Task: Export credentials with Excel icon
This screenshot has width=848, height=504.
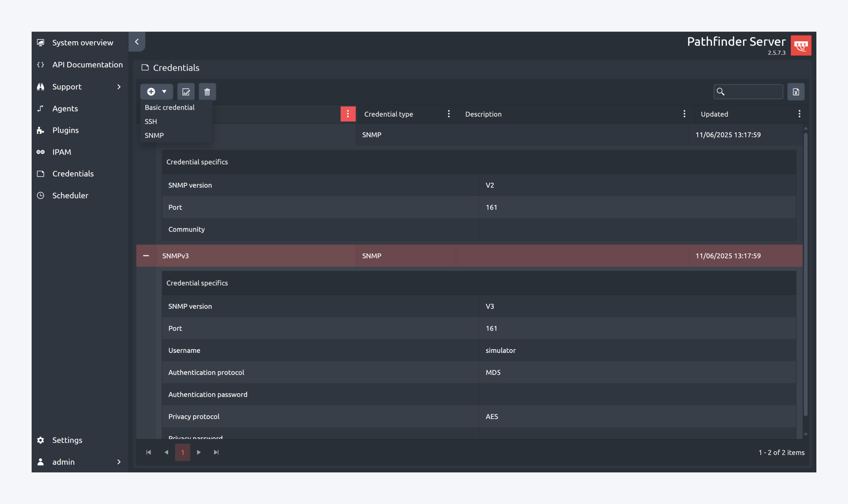Action: (x=796, y=92)
